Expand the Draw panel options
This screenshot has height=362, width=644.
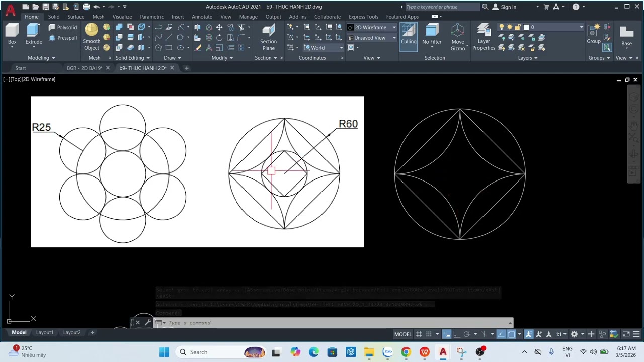tap(173, 58)
